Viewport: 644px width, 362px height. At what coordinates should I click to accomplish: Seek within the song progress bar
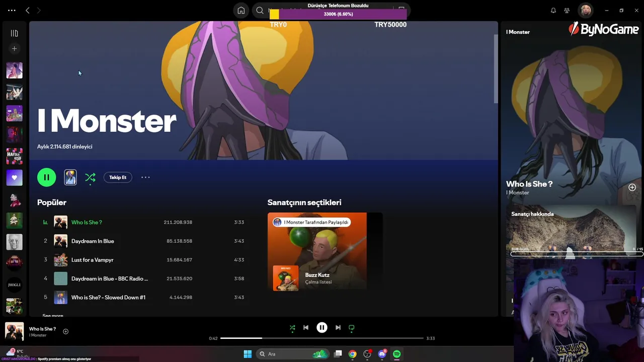(x=322, y=338)
